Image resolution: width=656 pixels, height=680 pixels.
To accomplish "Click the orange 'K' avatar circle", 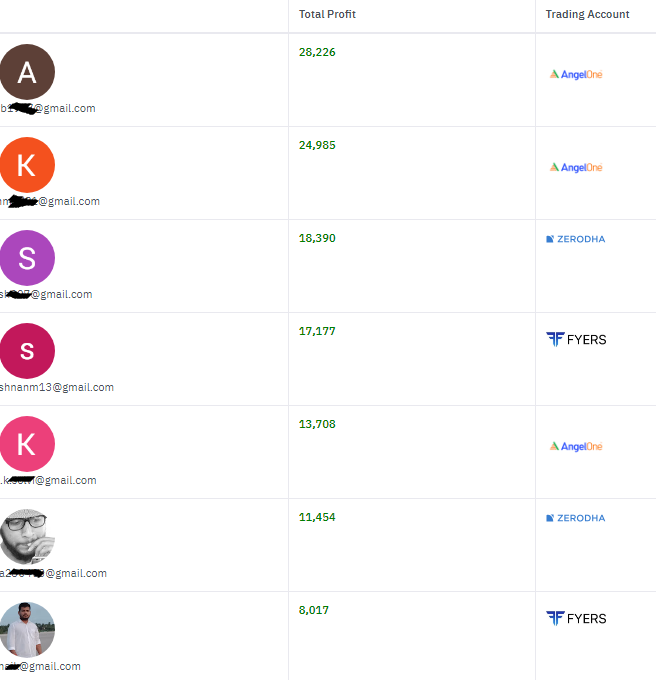I will pos(27,165).
